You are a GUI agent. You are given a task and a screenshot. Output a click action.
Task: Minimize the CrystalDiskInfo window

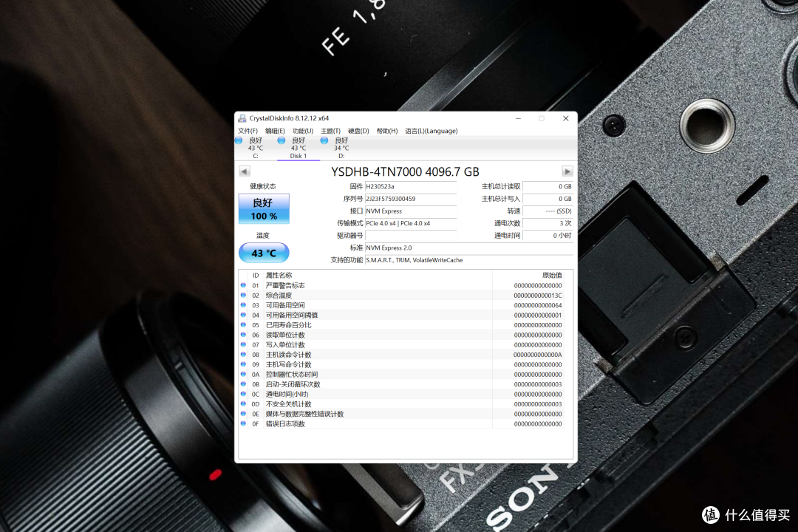(518, 118)
